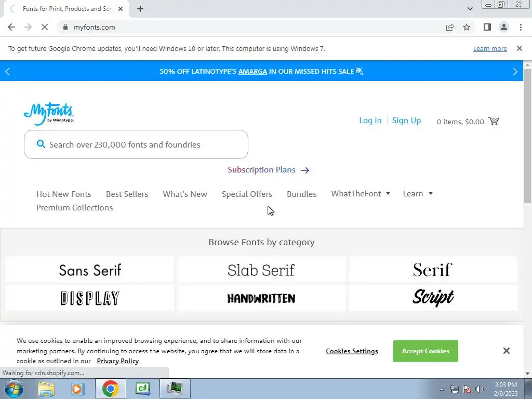Image resolution: width=532 pixels, height=399 pixels.
Task: Browse the Slab Serif category
Action: coord(261,270)
